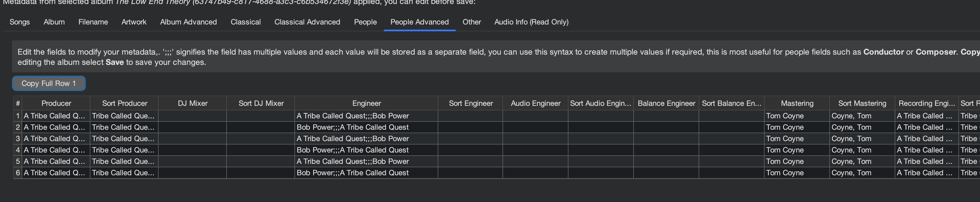Click row 6 Engineer cell
This screenshot has height=202, width=980.
[366, 173]
